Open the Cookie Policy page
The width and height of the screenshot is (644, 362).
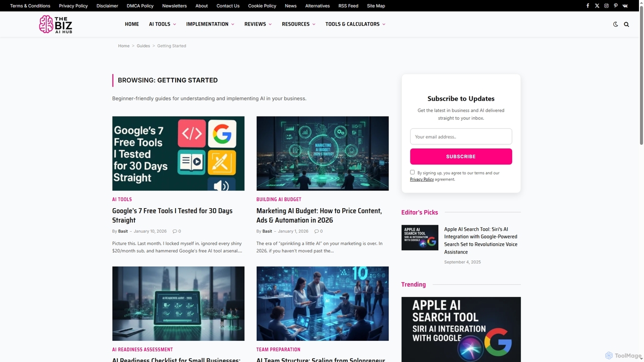262,6
